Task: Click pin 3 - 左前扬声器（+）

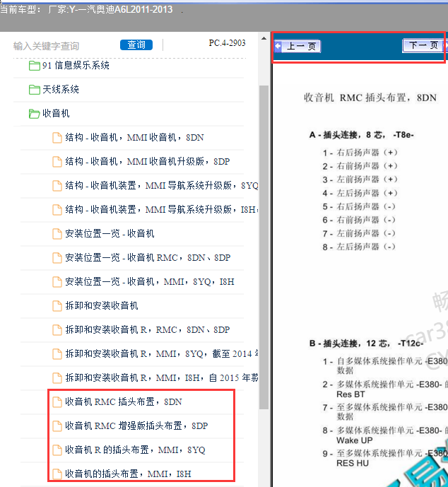Action: 360,180
